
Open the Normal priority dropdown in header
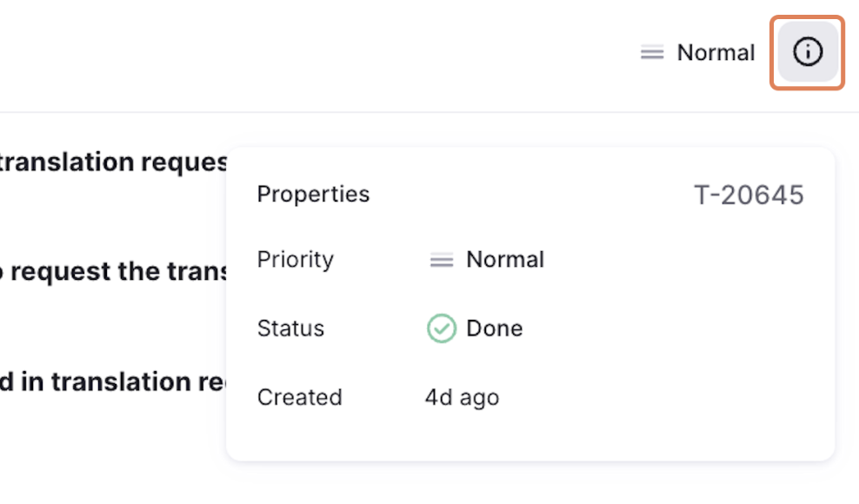(x=698, y=53)
